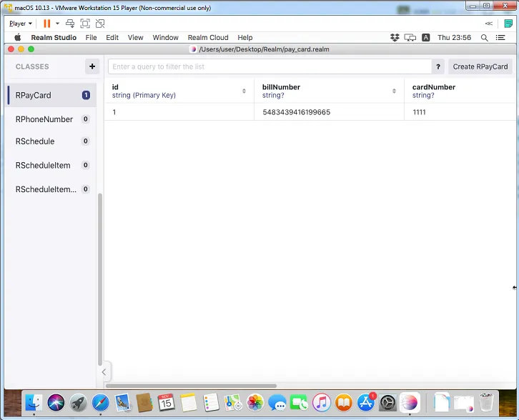
Task: Click the Realm Studio Dock icon
Action: pyautogui.click(x=410, y=402)
